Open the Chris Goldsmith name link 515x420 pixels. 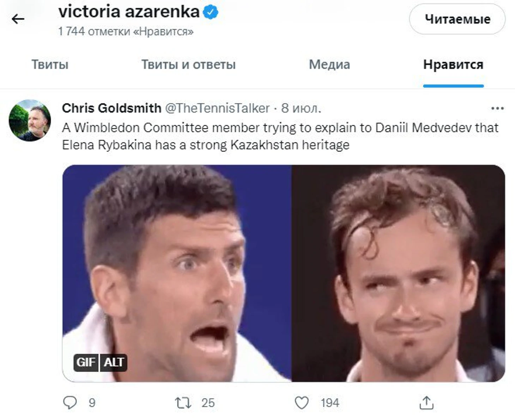pyautogui.click(x=111, y=108)
